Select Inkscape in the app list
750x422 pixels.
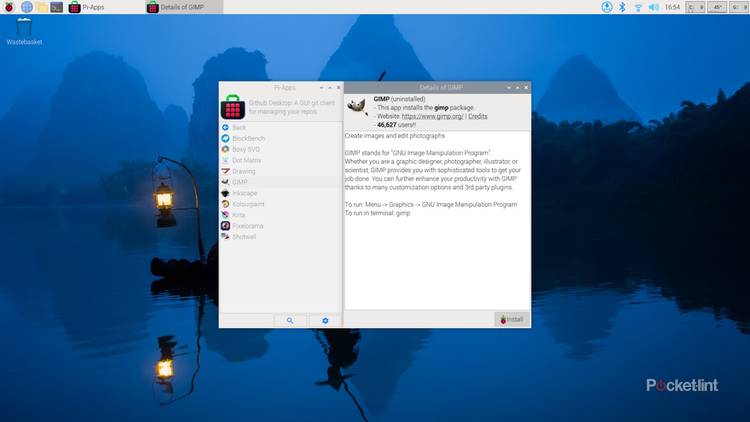(244, 193)
